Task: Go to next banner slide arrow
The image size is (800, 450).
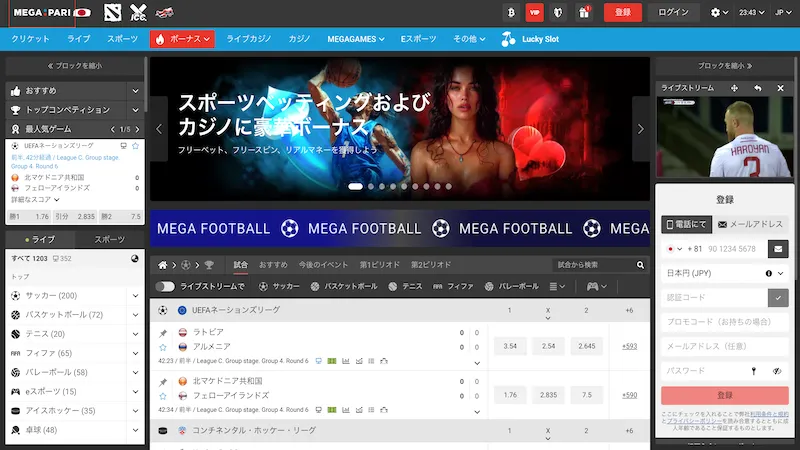Action: pyautogui.click(x=641, y=129)
